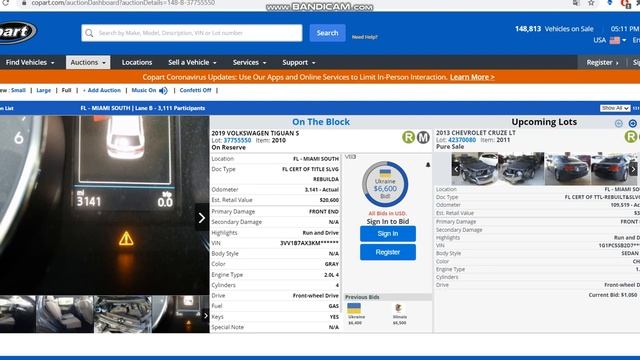Select the dashboard warning thumbnail
The image size is (640, 360).
180,314
